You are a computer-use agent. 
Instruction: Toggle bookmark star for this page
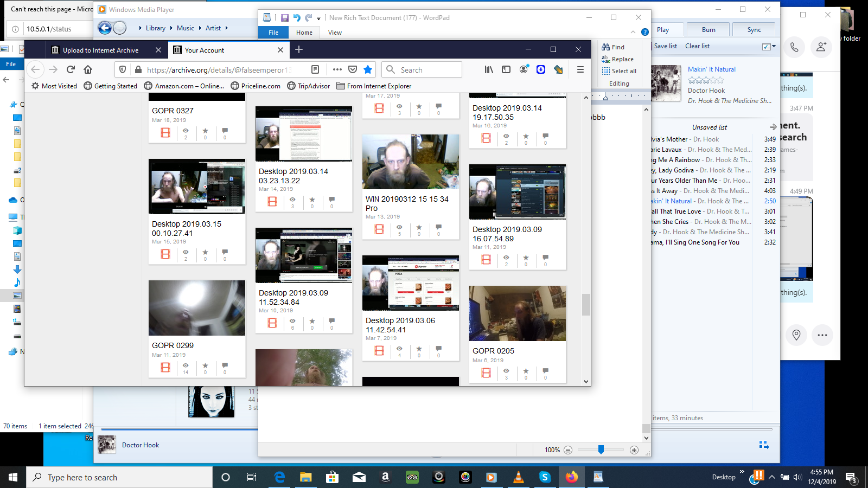pos(368,69)
